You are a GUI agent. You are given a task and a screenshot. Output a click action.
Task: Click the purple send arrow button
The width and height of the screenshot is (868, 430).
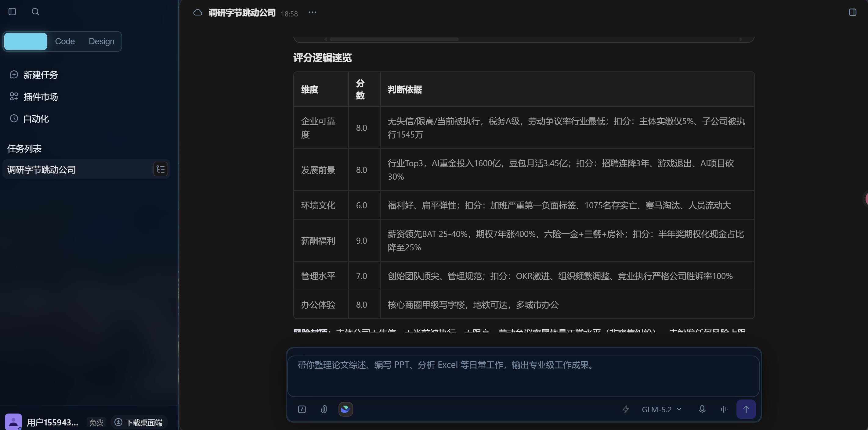[x=746, y=410]
